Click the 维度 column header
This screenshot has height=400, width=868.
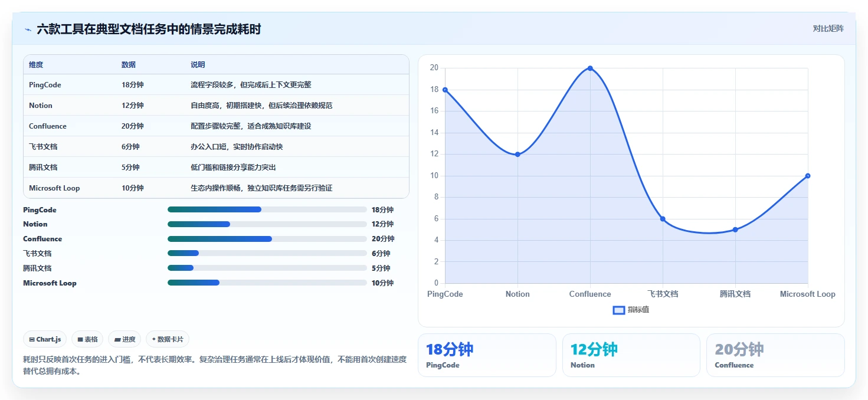(x=36, y=64)
